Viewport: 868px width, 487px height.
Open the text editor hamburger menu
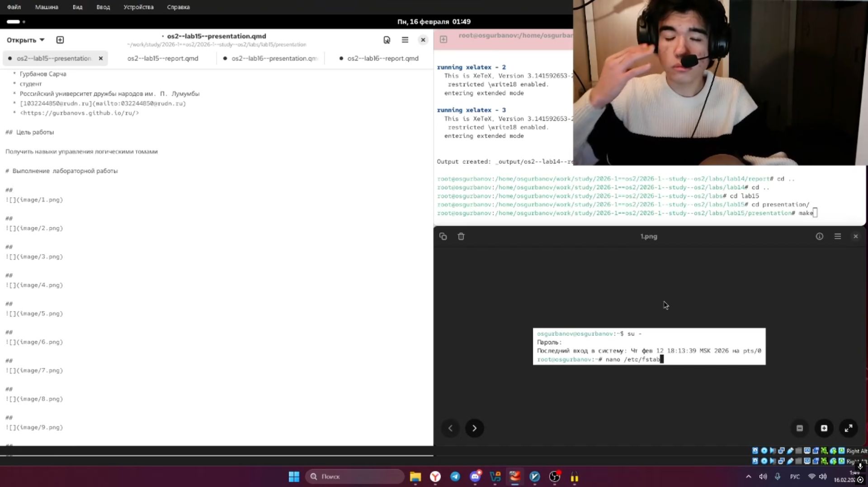[405, 40]
